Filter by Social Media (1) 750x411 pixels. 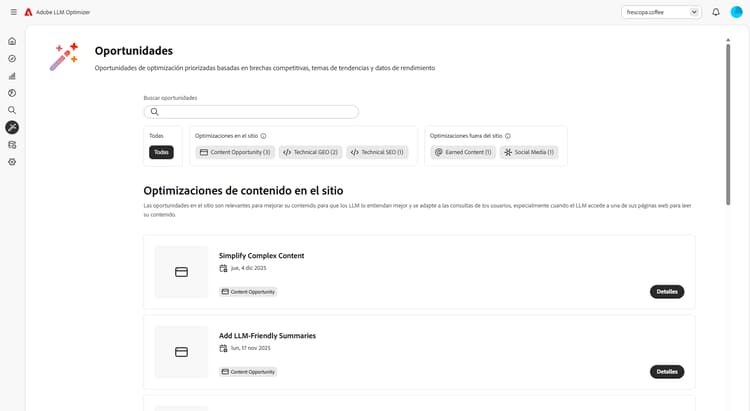[x=529, y=152]
